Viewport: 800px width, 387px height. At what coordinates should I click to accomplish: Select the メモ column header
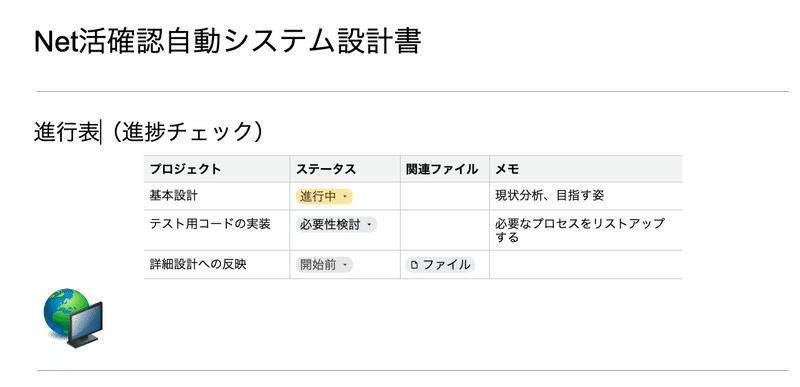click(586, 169)
